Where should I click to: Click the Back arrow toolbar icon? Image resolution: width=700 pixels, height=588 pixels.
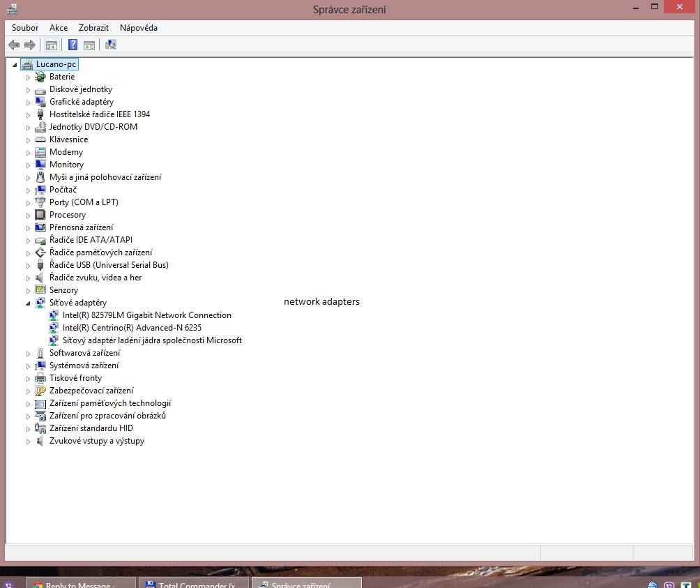tap(14, 45)
